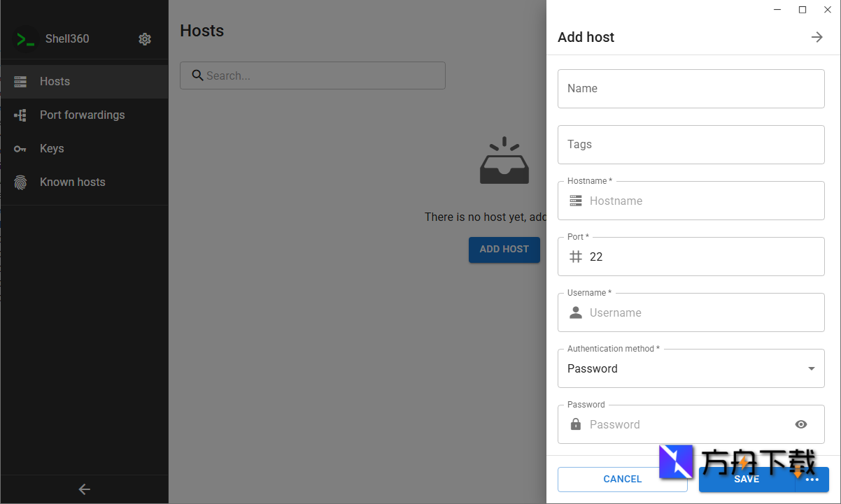
Task: Focus the Tags input field
Action: point(691,145)
